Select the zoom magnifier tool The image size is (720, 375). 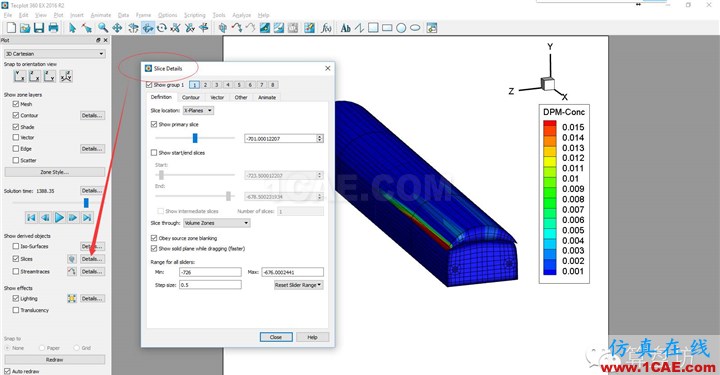[x=102, y=28]
